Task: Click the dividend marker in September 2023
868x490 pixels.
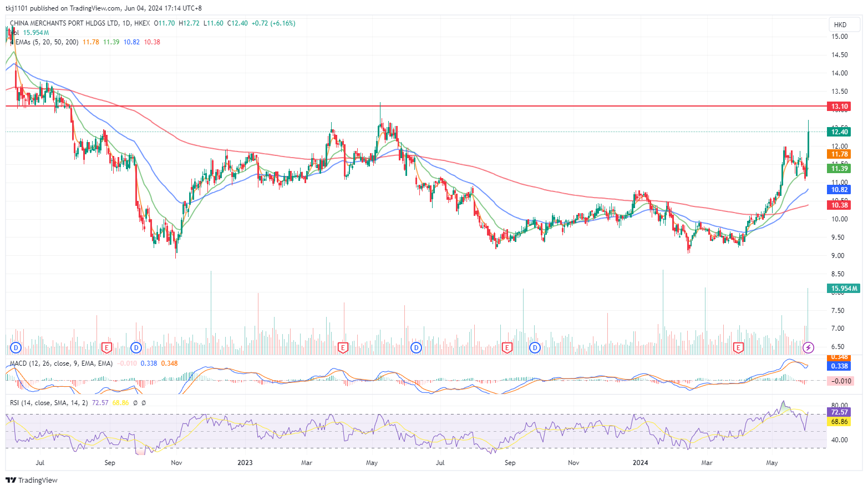Action: pyautogui.click(x=535, y=348)
